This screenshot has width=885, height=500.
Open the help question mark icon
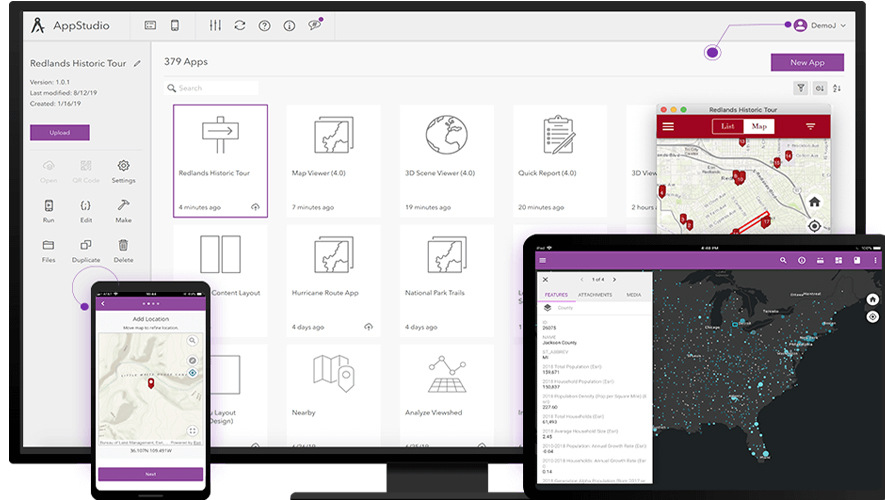coord(264,25)
